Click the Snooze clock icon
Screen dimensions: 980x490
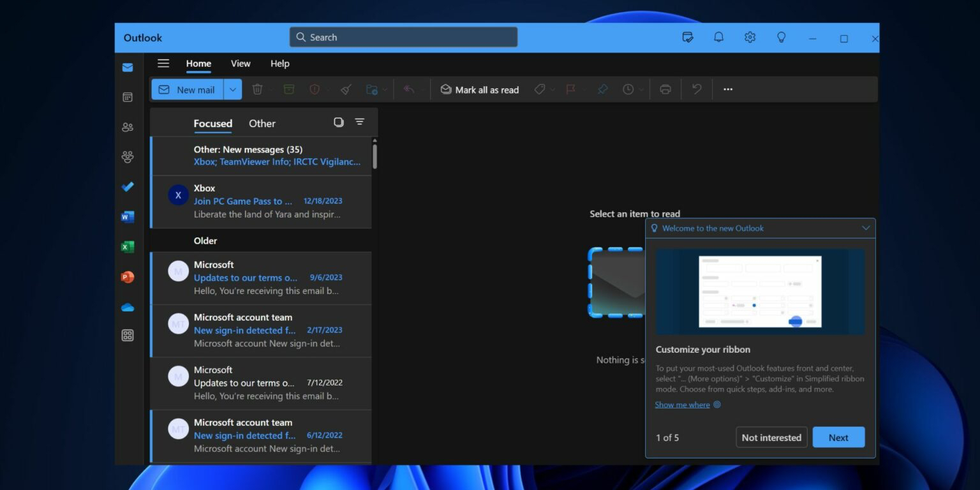point(628,90)
